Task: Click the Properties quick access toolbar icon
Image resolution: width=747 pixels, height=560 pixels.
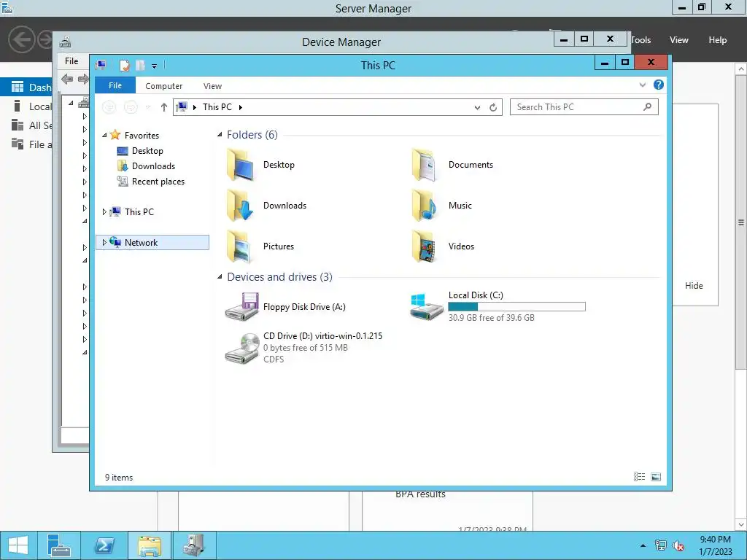Action: [x=124, y=65]
